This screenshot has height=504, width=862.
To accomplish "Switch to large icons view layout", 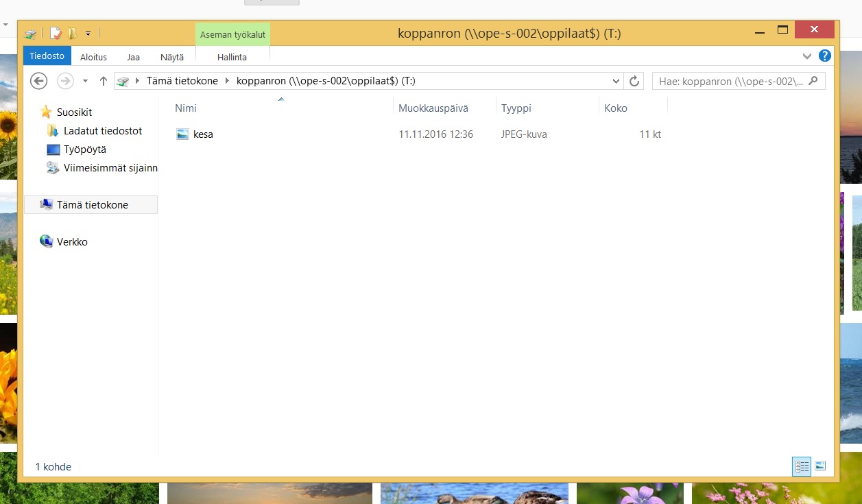I will coord(820,466).
